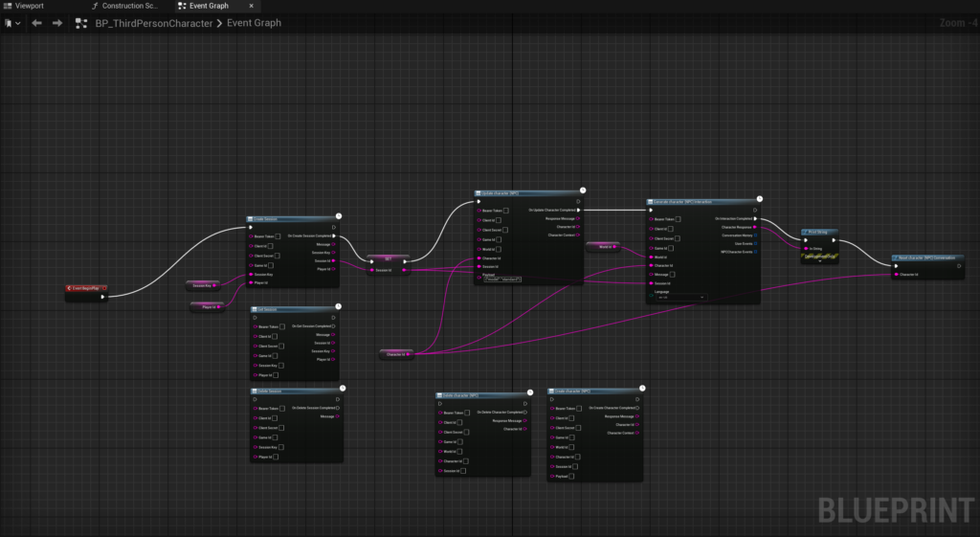Click the clock icon on Delete Session
Viewport: 980px width, 537px height.
(343, 389)
